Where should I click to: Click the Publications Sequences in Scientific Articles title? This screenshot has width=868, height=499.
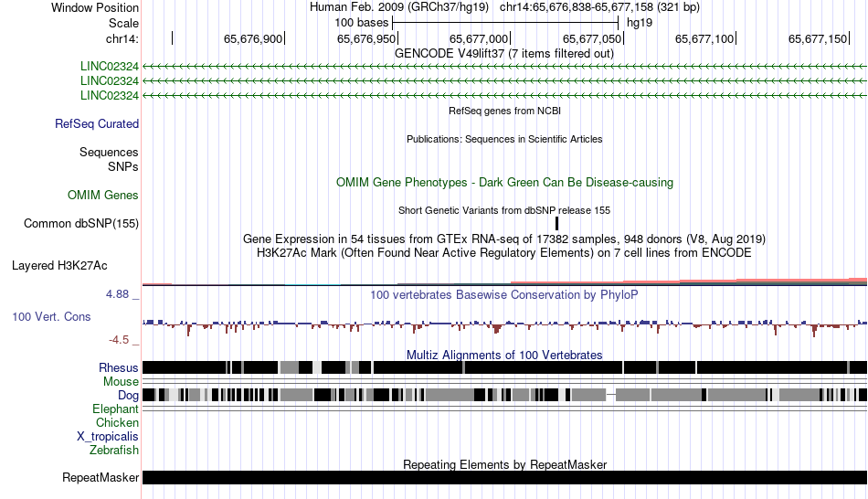point(504,139)
